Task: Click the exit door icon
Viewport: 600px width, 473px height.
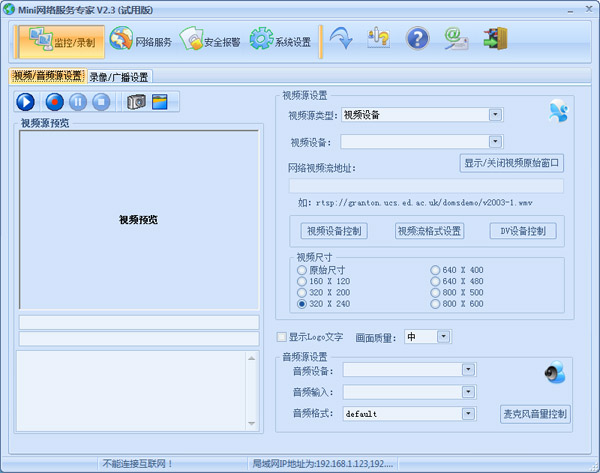Action: (494, 39)
